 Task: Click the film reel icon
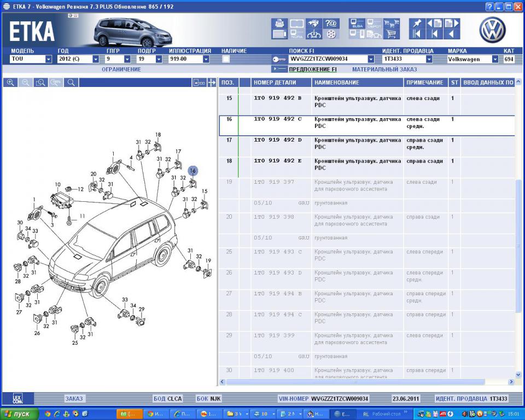point(331,34)
